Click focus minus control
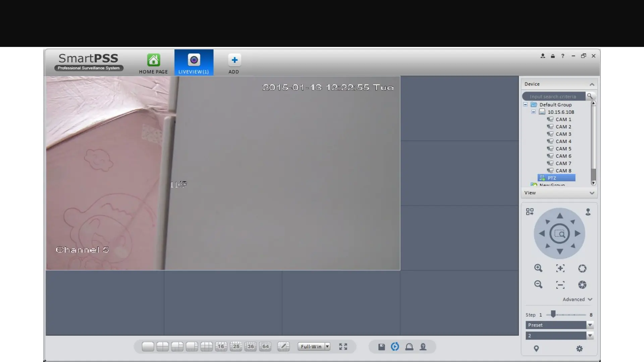Screen dimensions: 644x362 point(560,285)
